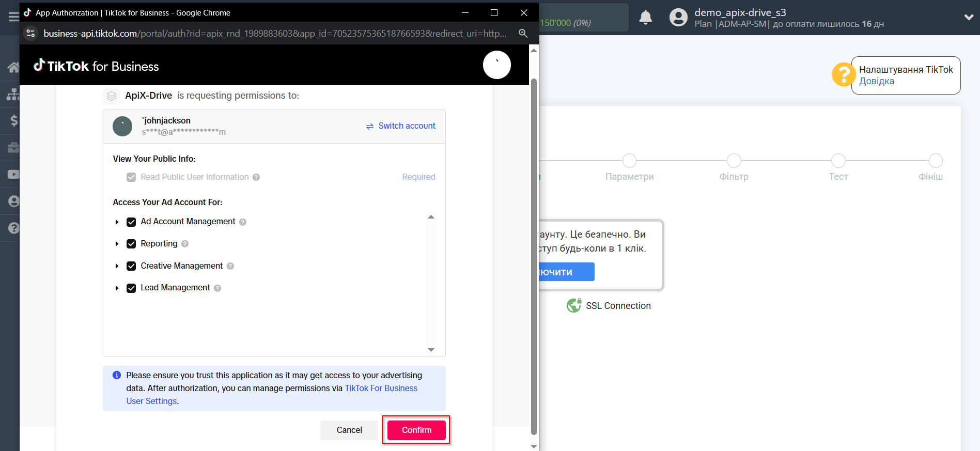Viewport: 980px width, 451px height.
Task: Click info icon next to Ad Account Management
Action: [243, 222]
